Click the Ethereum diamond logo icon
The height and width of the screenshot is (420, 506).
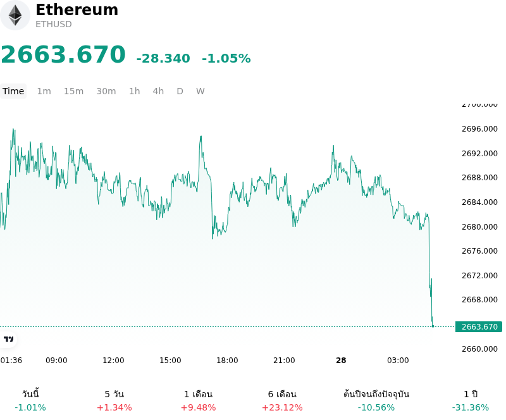[15, 15]
